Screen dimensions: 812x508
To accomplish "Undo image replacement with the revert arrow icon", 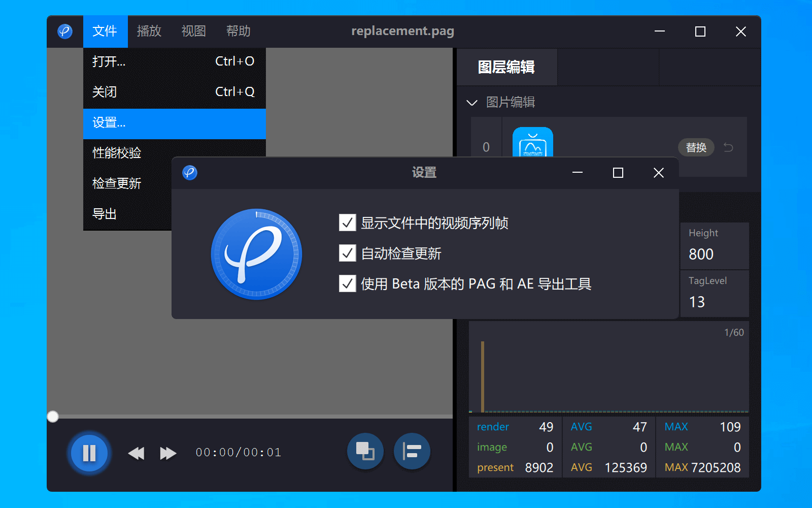I will (x=728, y=147).
